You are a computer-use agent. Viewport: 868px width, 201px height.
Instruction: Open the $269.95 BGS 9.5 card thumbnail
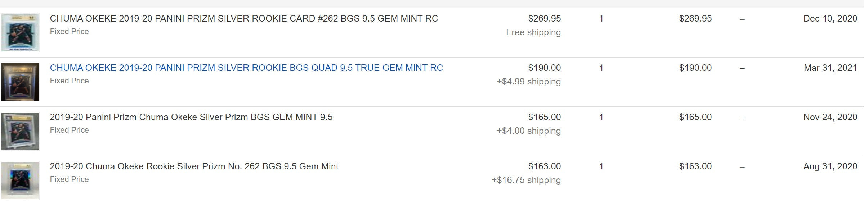click(x=20, y=33)
